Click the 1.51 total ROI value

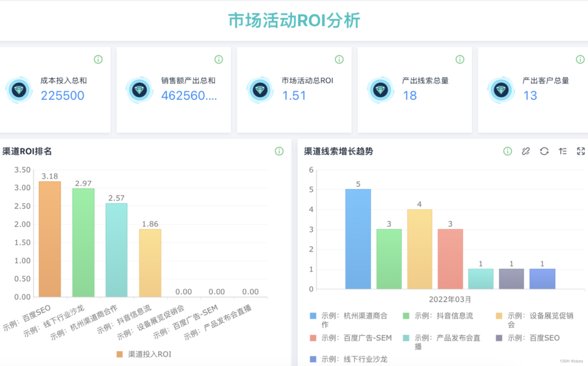pyautogui.click(x=294, y=95)
